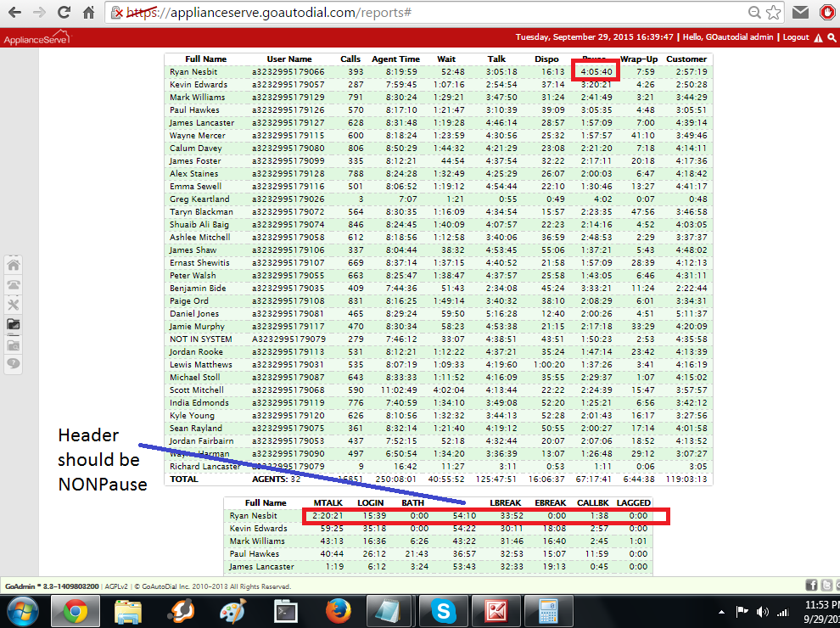Image resolution: width=840 pixels, height=628 pixels.
Task: Open the mail envelope extension
Action: pyautogui.click(x=800, y=12)
